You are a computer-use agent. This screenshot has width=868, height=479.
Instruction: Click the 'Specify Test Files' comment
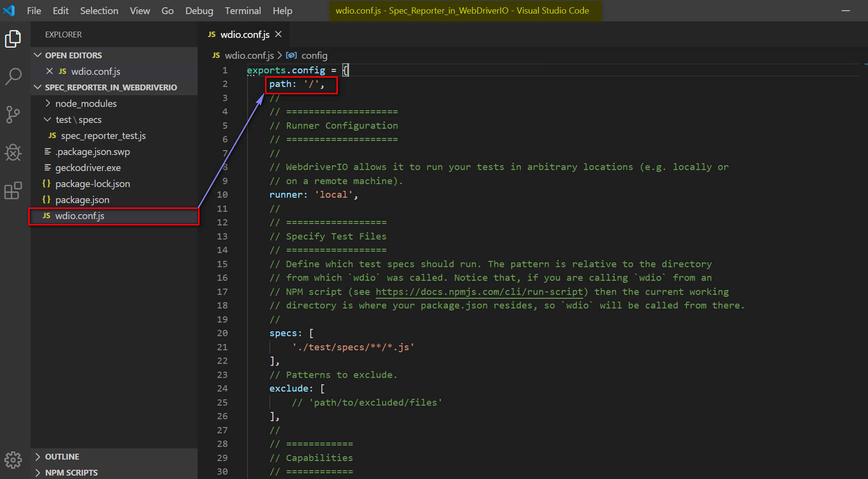pyautogui.click(x=328, y=236)
